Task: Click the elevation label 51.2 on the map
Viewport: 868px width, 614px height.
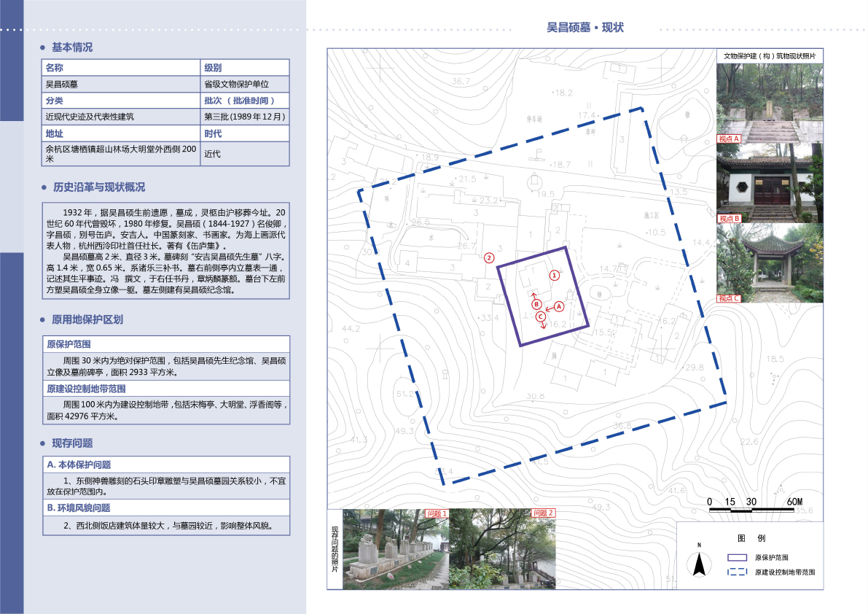Action: click(405, 394)
